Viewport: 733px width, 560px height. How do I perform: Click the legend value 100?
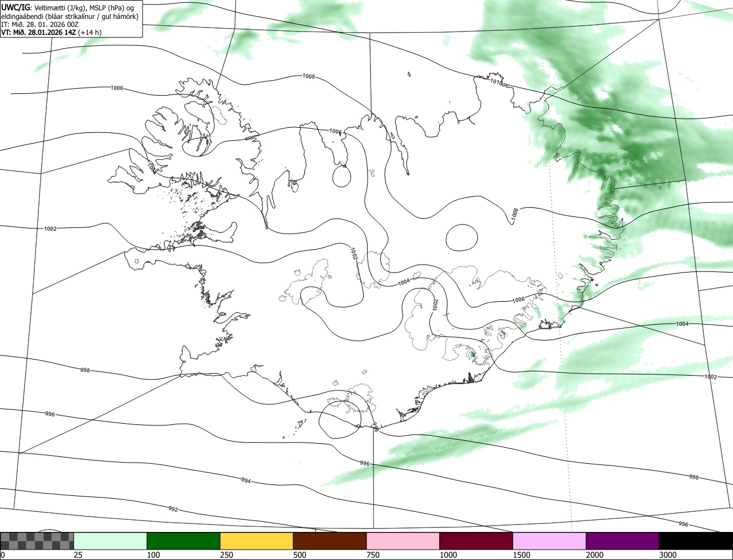click(153, 555)
